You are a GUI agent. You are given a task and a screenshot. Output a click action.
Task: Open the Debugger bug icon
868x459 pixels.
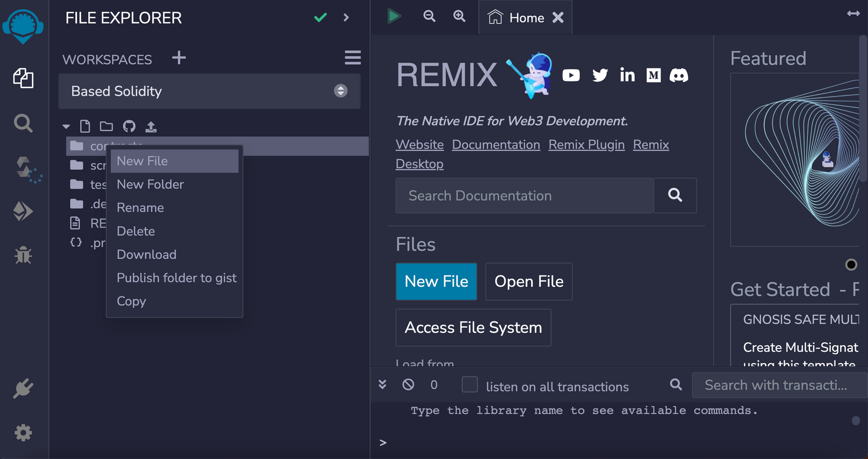[x=23, y=255]
